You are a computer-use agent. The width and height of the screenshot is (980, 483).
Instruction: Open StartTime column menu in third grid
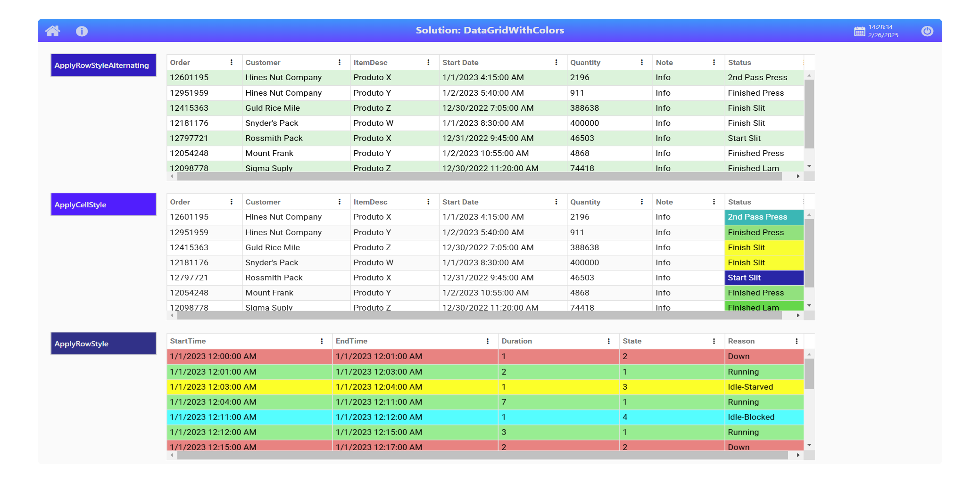coord(322,341)
